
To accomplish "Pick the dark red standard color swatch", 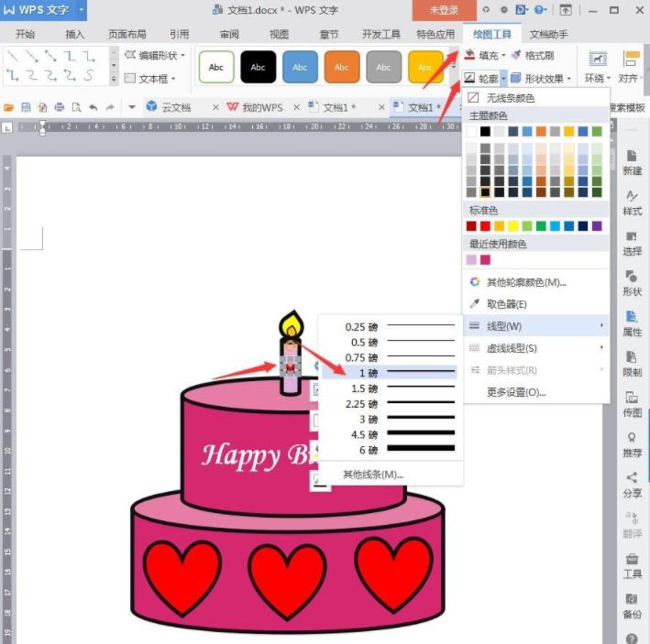I will point(471,225).
